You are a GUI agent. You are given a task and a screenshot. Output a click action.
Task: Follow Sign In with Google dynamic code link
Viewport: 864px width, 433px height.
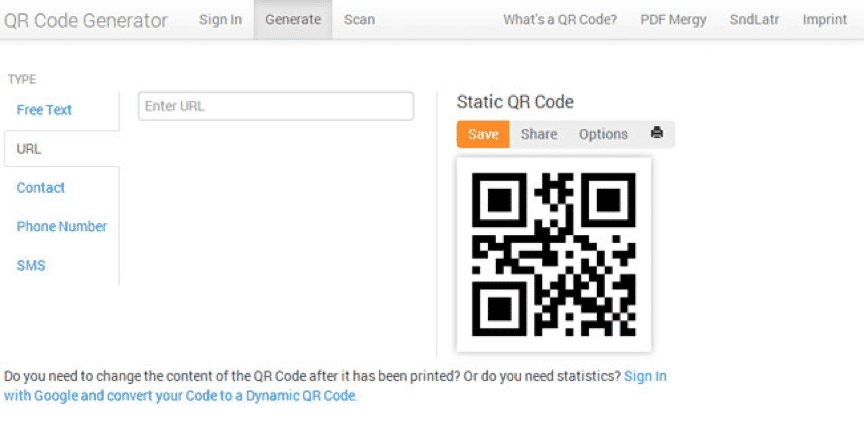[335, 386]
